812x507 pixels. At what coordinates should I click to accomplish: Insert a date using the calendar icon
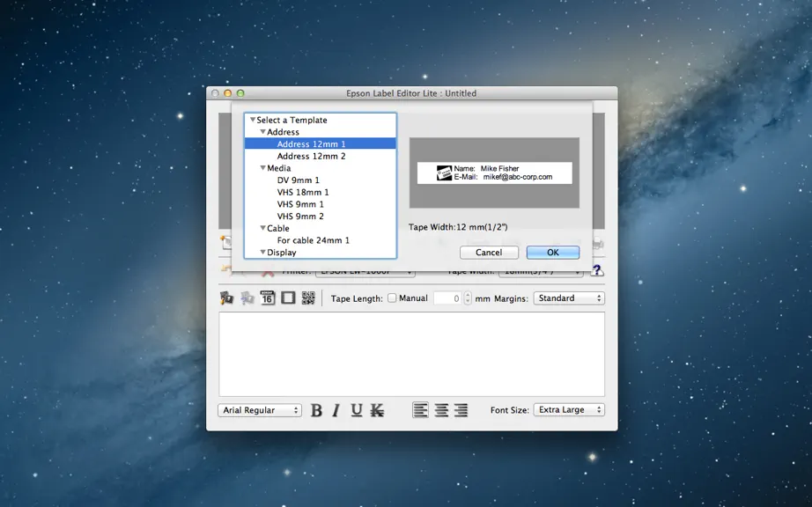click(267, 298)
